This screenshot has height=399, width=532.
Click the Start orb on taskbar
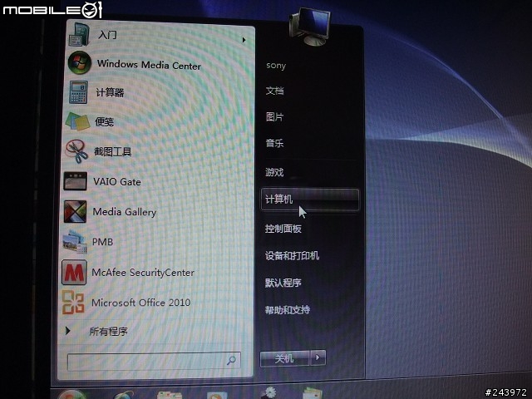(71, 395)
